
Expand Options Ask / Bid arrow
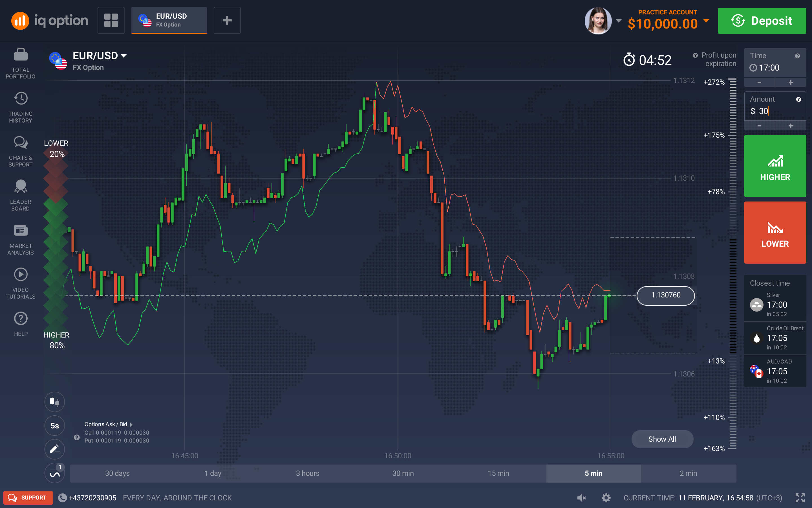coord(131,425)
